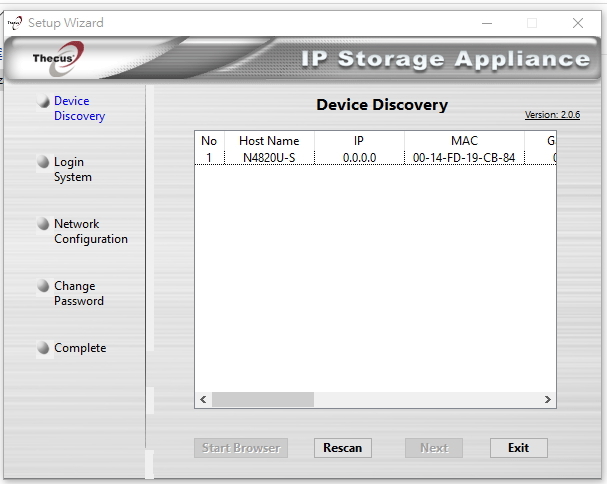Click the IP column header

tap(359, 141)
